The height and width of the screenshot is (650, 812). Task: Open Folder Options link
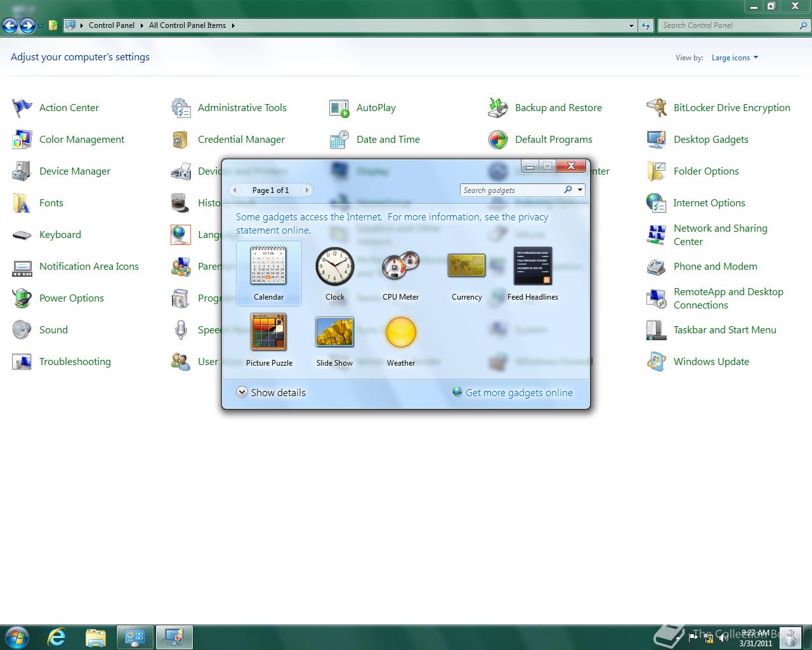pyautogui.click(x=706, y=171)
